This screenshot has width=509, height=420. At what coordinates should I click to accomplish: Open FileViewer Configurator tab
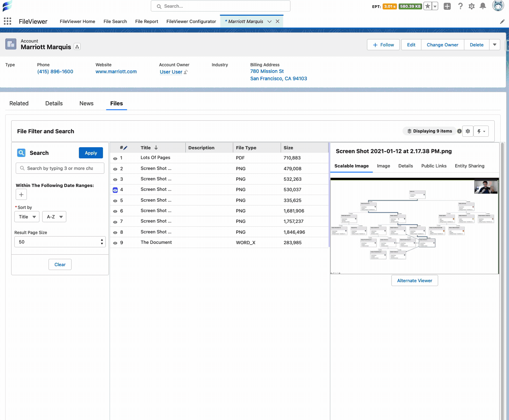[x=191, y=22]
